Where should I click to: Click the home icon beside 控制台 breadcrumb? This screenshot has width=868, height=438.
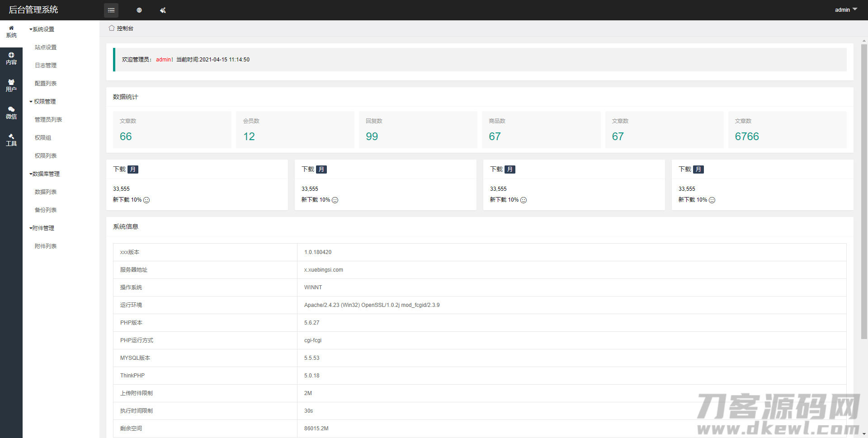[x=111, y=28]
